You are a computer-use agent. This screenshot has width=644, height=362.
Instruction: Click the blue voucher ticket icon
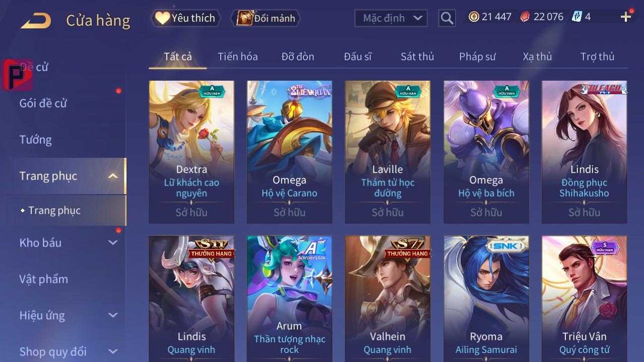tap(577, 17)
